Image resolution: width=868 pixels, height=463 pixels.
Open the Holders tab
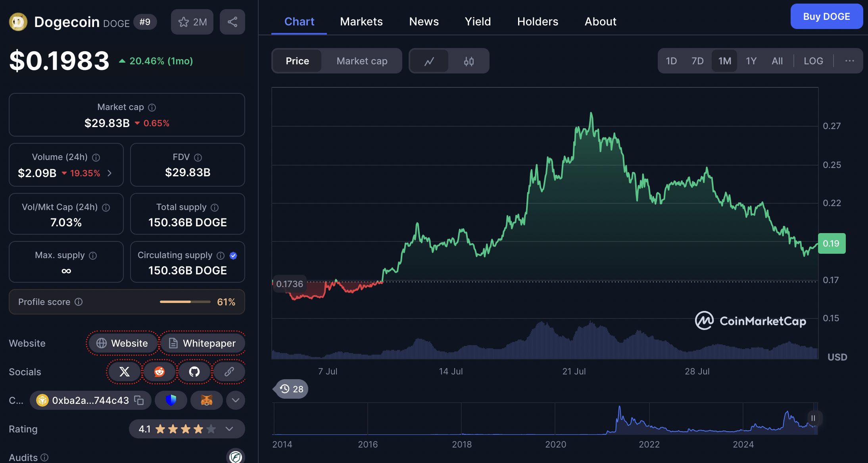coord(538,21)
